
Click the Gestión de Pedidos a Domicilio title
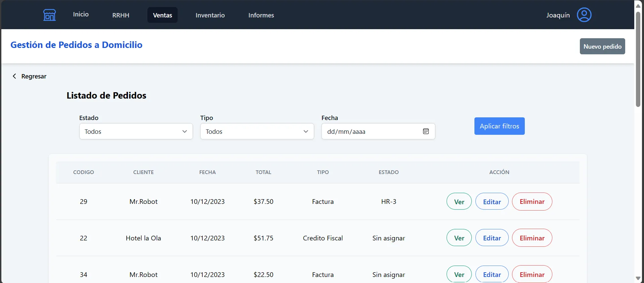[x=77, y=45]
